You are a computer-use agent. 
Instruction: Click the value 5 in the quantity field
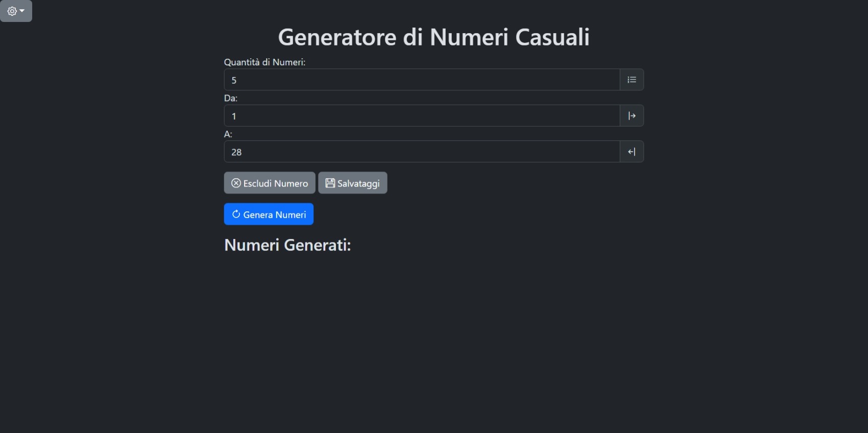pos(234,80)
